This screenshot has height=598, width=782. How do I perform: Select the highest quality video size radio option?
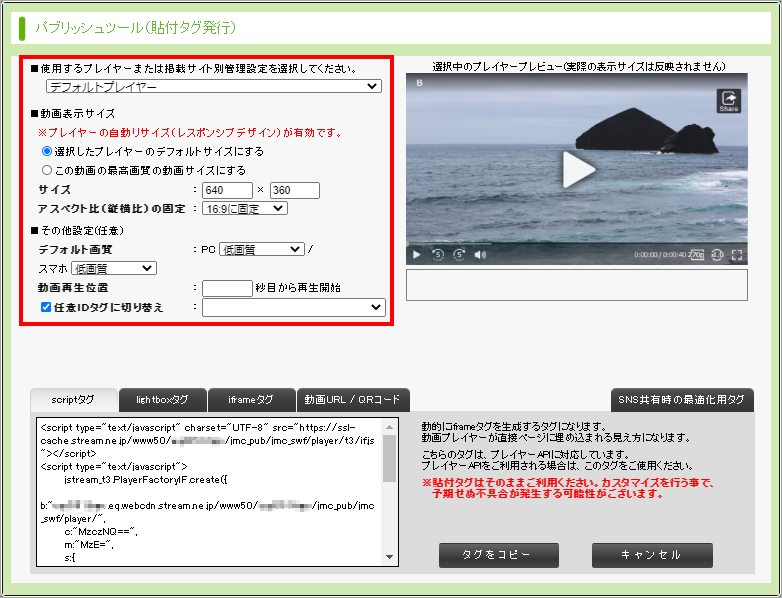tap(47, 170)
